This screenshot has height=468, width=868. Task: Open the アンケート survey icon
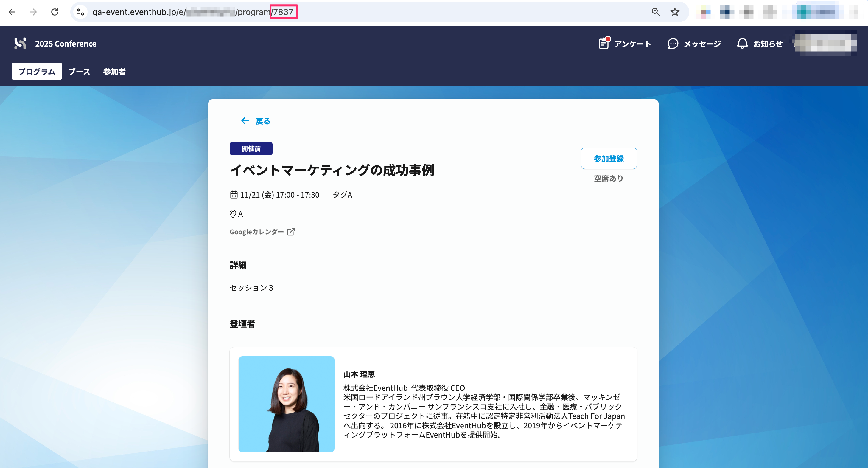pos(604,43)
